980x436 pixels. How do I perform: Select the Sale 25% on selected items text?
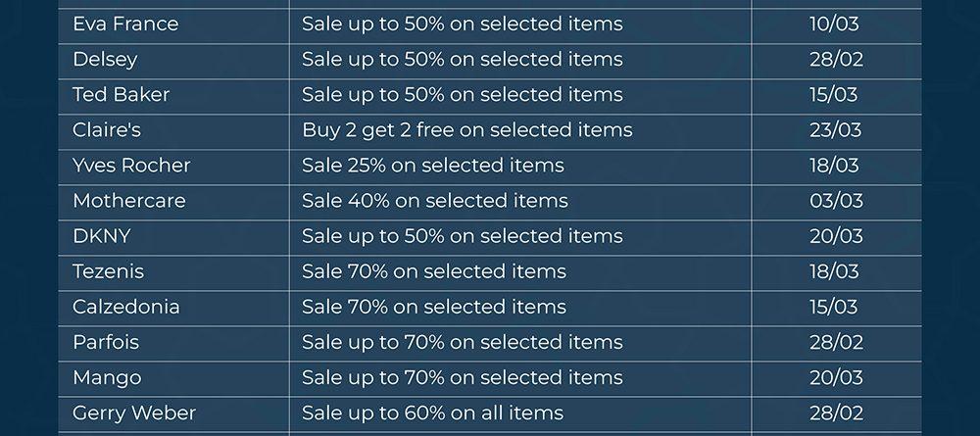pyautogui.click(x=432, y=165)
